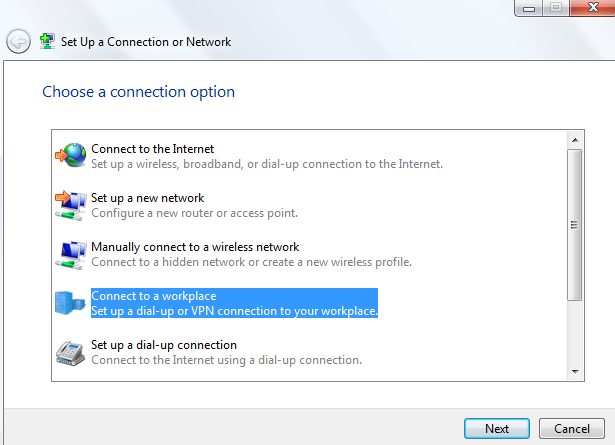Minimize the connection wizard window
This screenshot has width=615, height=445.
point(529,8)
